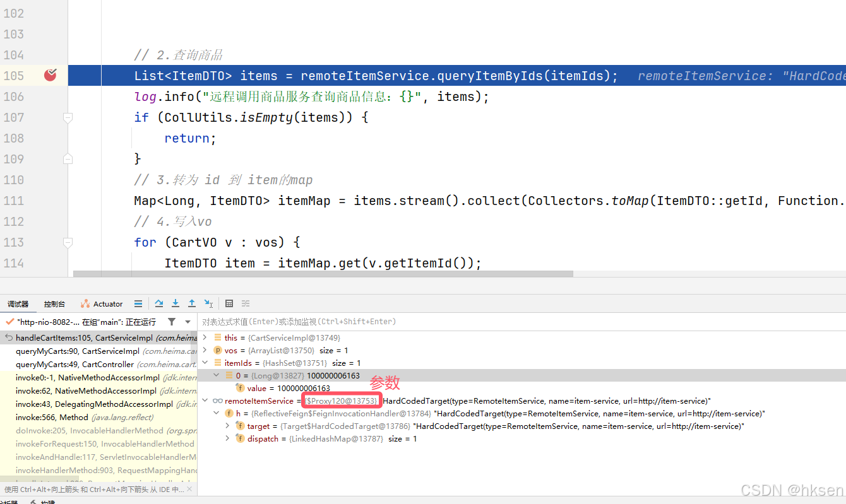Toggle the bookmark marker on line 107

[68, 117]
